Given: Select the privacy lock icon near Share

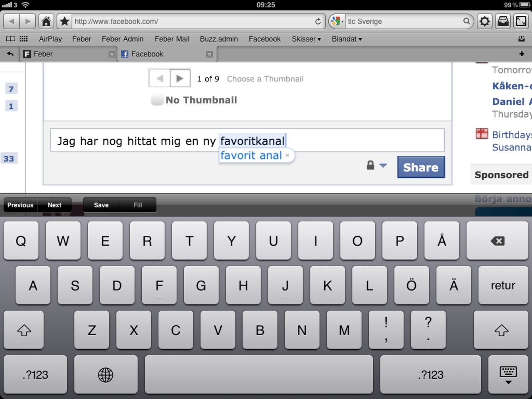Looking at the screenshot, I should (369, 165).
